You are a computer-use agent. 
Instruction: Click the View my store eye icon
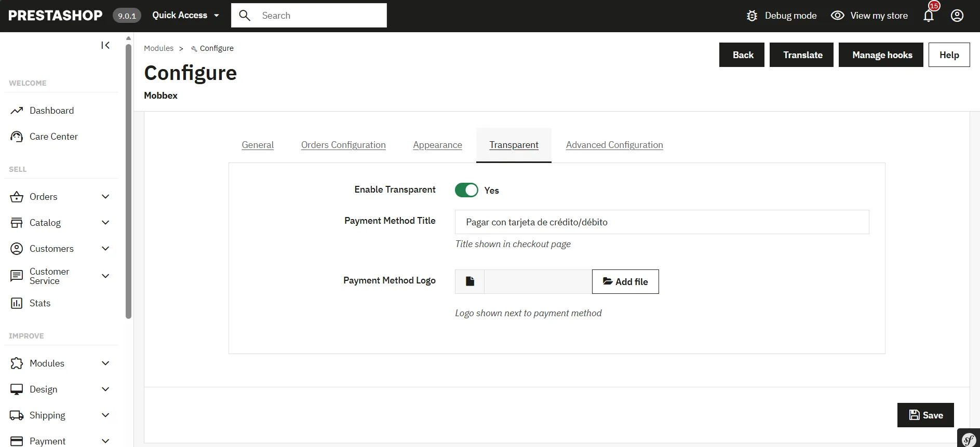point(837,16)
